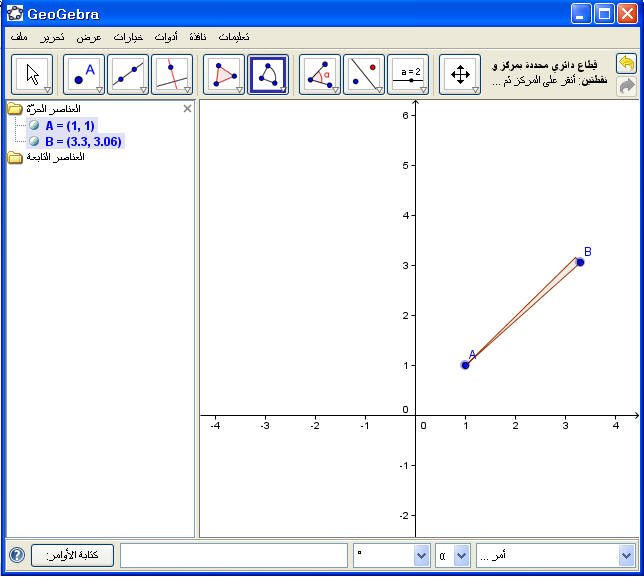Open the Greek letter α dropdown
This screenshot has width=644, height=577.
point(461,555)
